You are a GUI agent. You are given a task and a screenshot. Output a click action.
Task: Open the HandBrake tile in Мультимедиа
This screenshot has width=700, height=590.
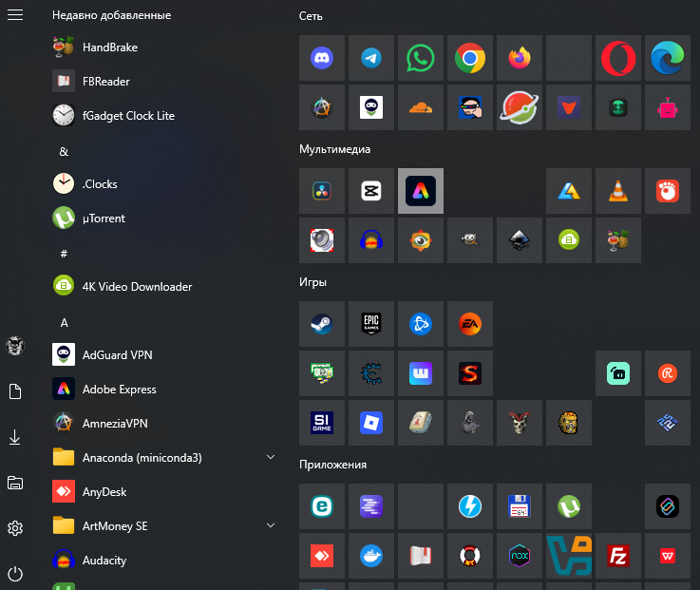pos(618,240)
